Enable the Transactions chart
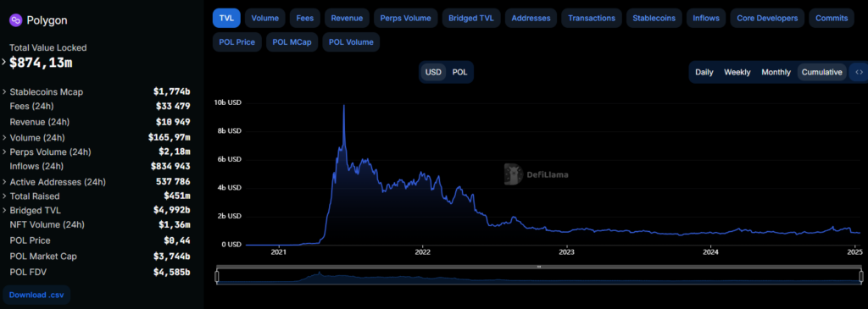Viewport: 868px width, 309px height. click(592, 19)
